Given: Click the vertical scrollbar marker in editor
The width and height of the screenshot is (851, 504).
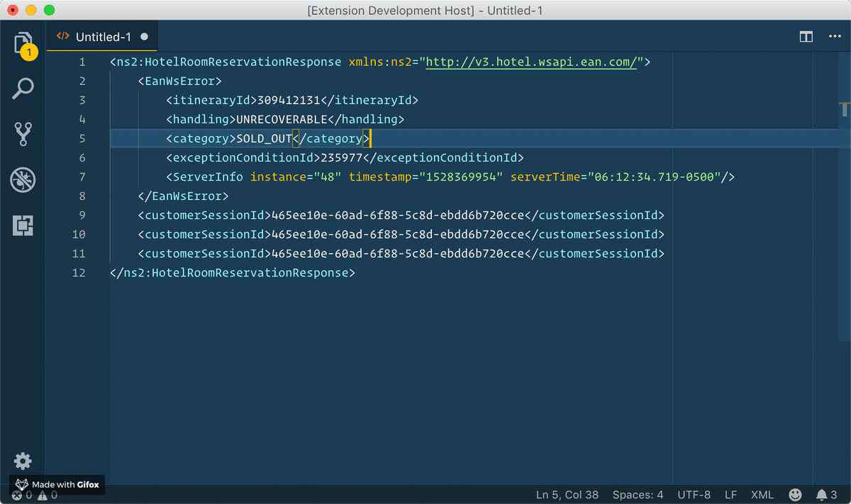Looking at the screenshot, I should point(844,110).
